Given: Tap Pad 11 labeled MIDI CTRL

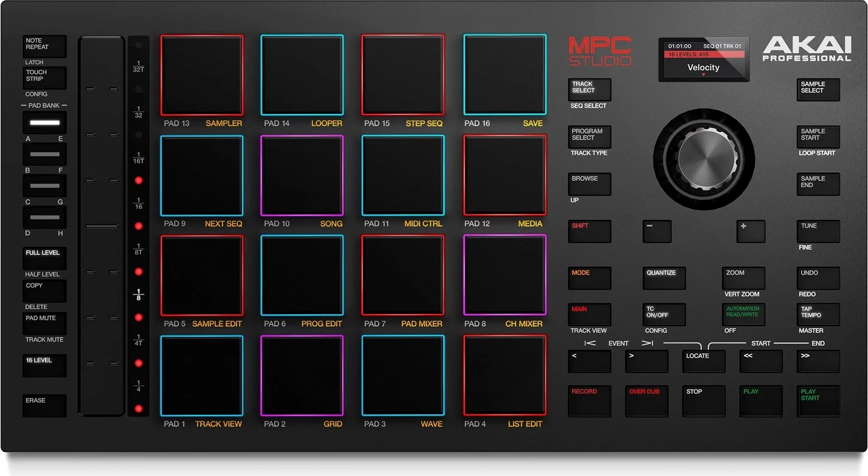Looking at the screenshot, I should (x=403, y=176).
